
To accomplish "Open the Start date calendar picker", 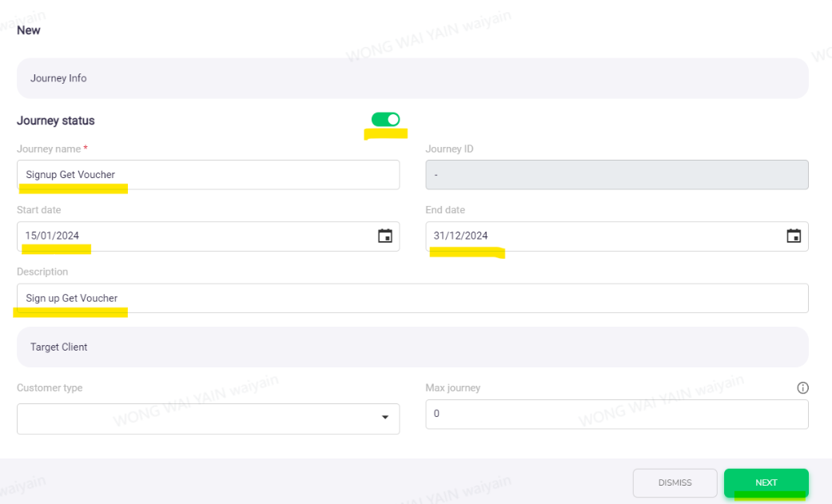I will [386, 236].
